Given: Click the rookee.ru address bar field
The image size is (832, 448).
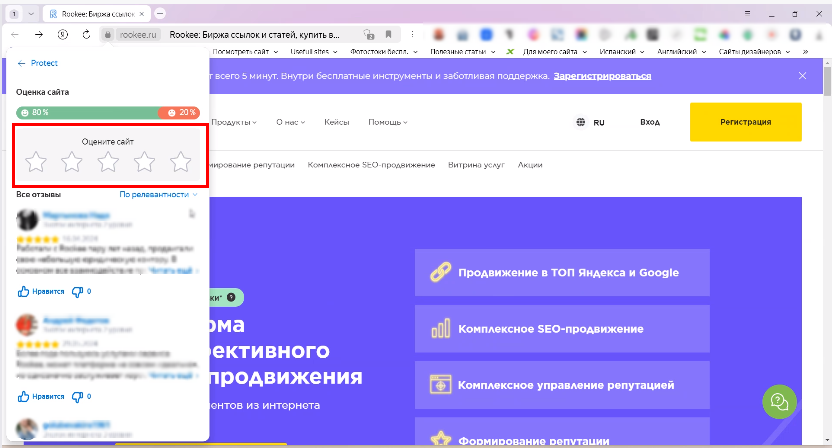Looking at the screenshot, I should [138, 34].
